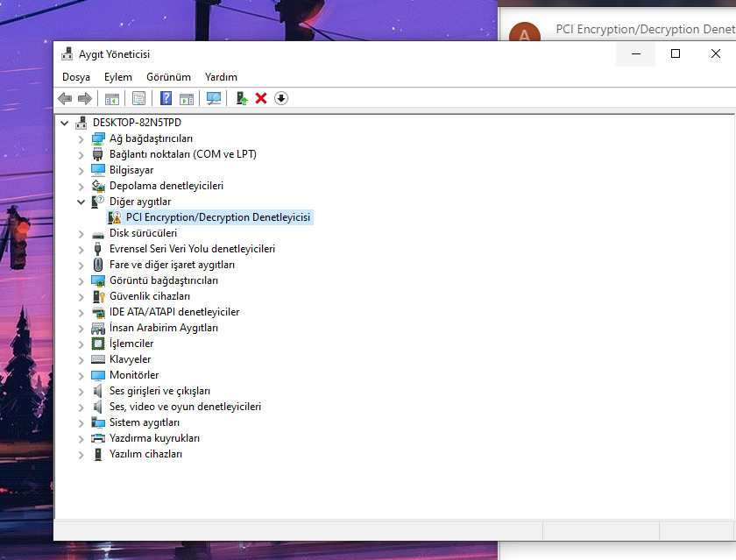Expand Ağ bağdaştırıcıları category

81,139
